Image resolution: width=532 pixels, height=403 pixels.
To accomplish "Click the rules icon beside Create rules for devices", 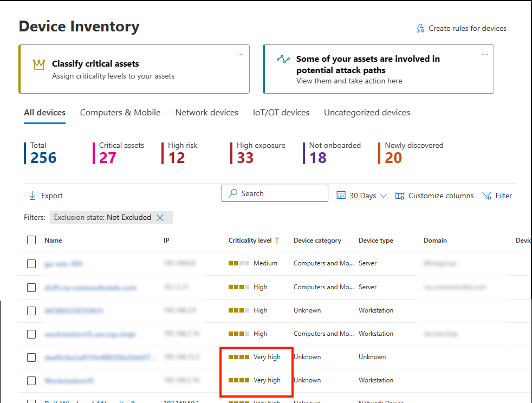I will [x=419, y=28].
